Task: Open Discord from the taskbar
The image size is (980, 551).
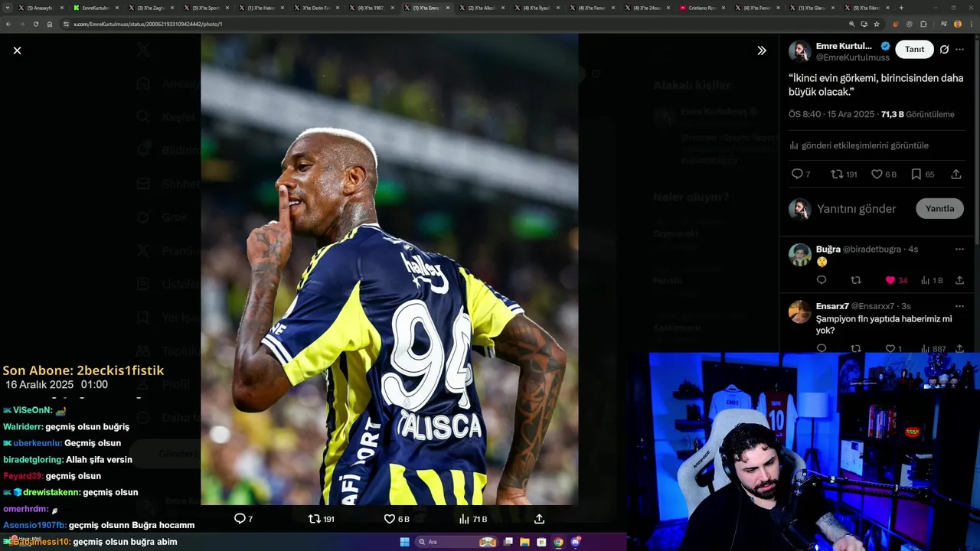Action: [575, 542]
